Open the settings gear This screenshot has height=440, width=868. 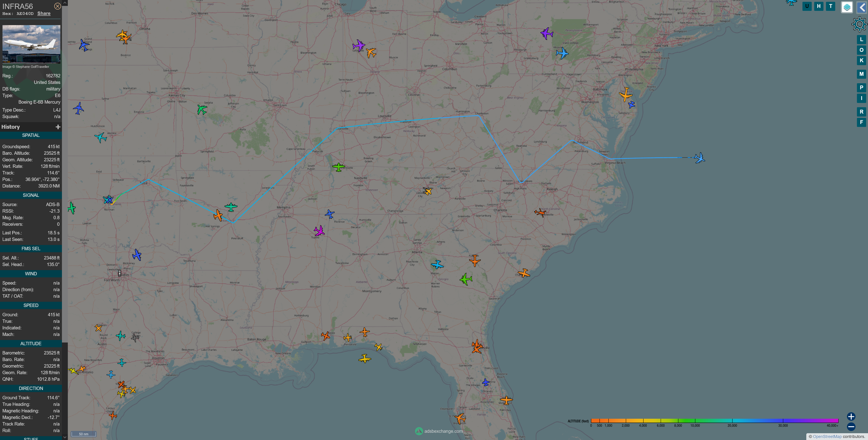coord(859,24)
